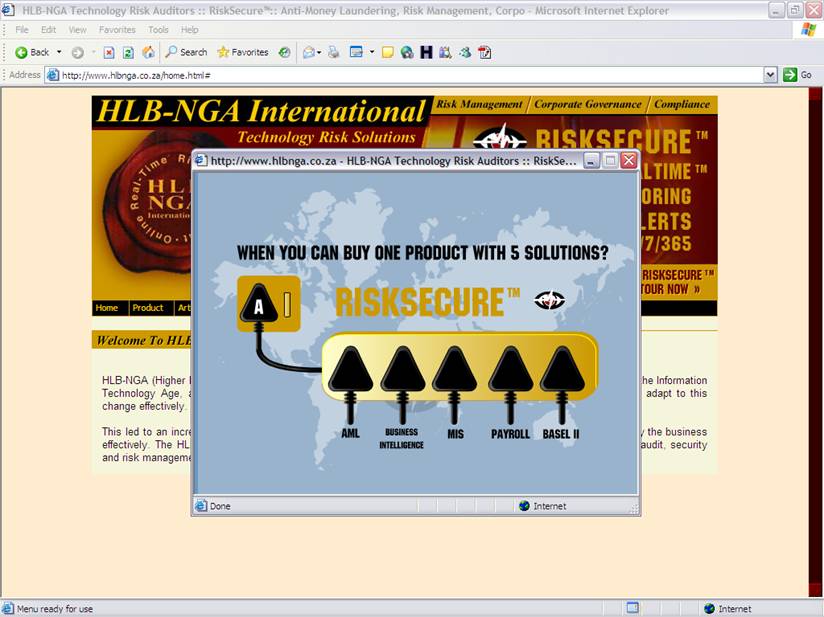Refresh the current page
This screenshot has height=617, width=824.
128,52
